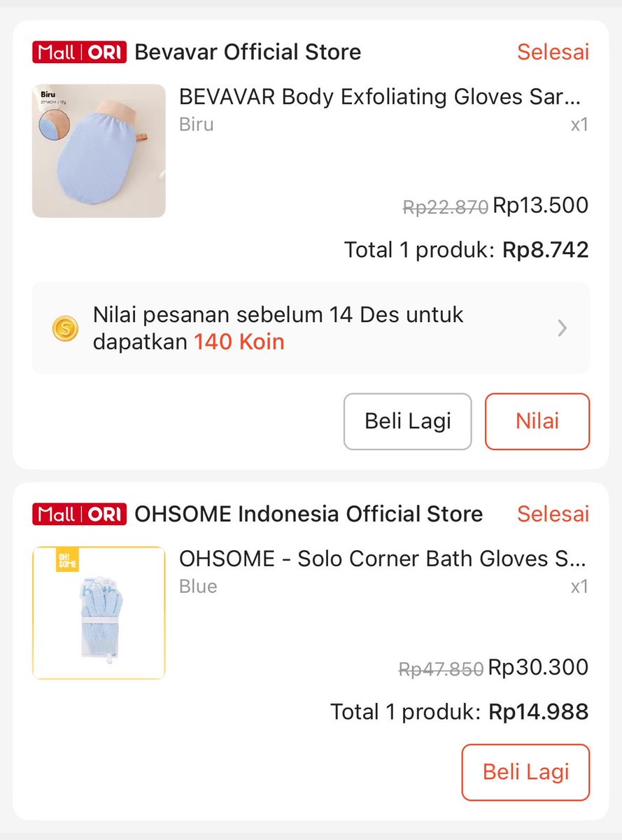
Task: Tap Beli Lagi for OHSOME gloves
Action: click(x=526, y=772)
